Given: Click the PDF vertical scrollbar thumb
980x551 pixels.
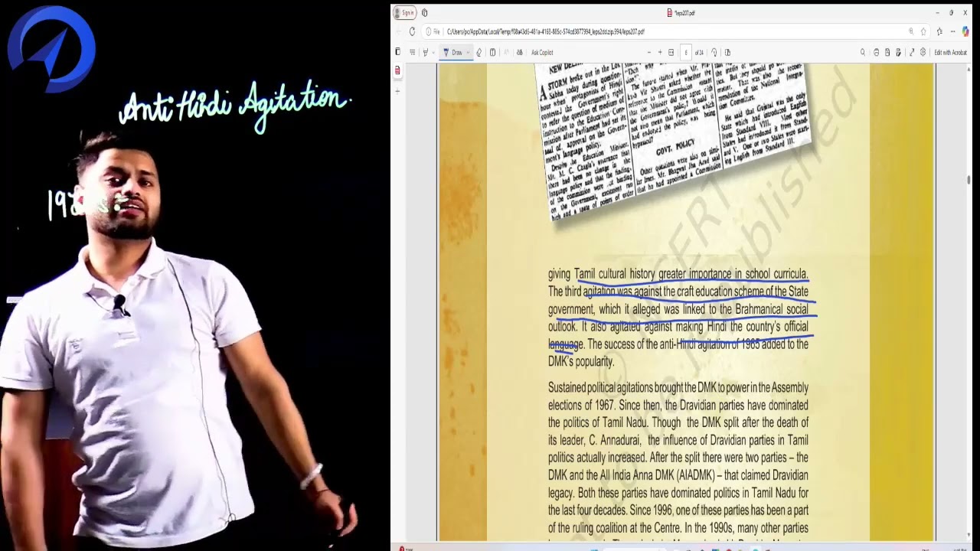Looking at the screenshot, I should point(969,180).
